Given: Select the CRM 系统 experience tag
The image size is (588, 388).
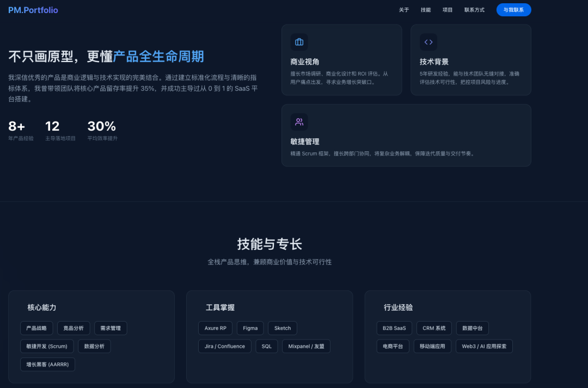Looking at the screenshot, I should tap(434, 328).
